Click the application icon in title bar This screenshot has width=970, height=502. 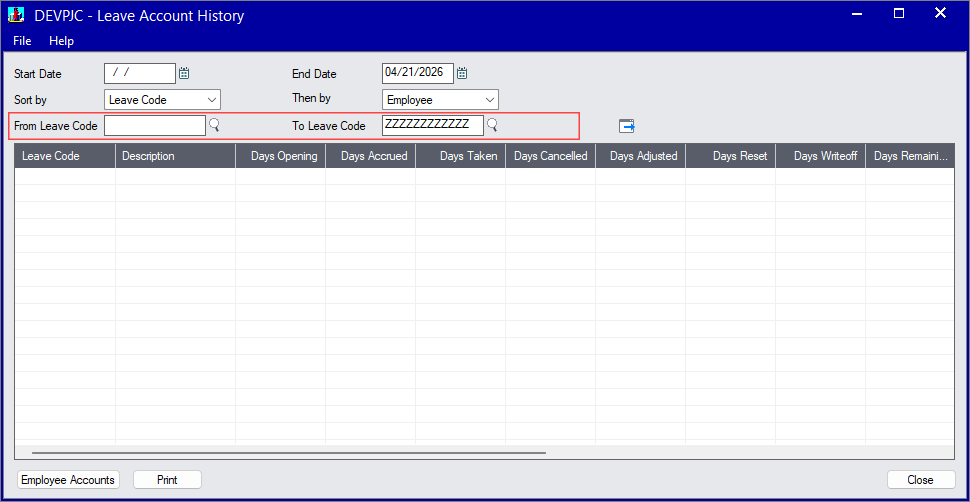pyautogui.click(x=16, y=15)
